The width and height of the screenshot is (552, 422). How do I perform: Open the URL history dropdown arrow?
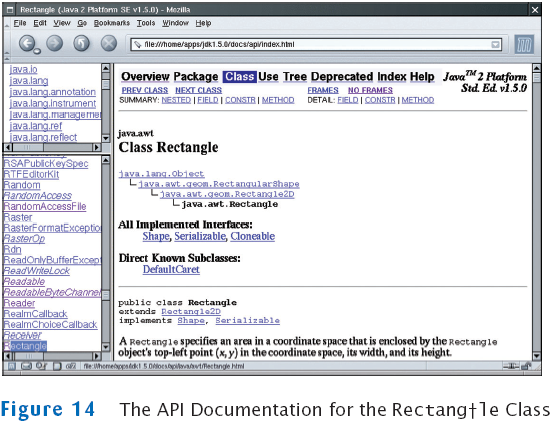[x=495, y=45]
